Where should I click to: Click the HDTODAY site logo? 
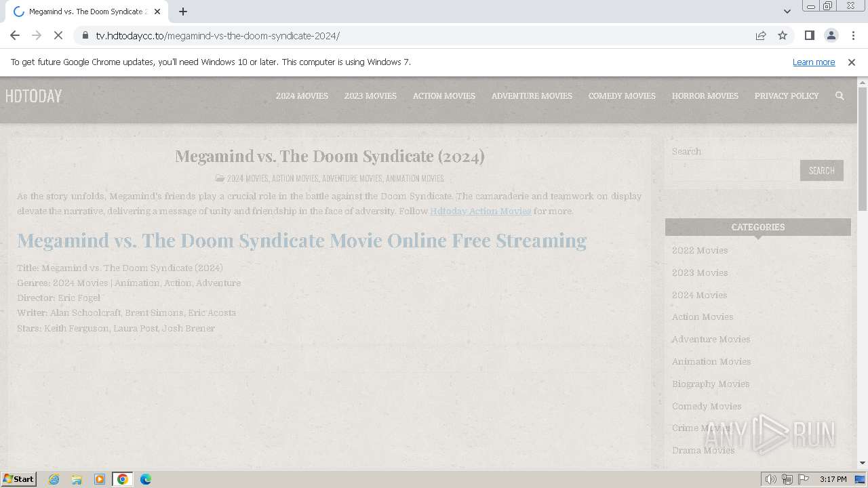tap(33, 96)
